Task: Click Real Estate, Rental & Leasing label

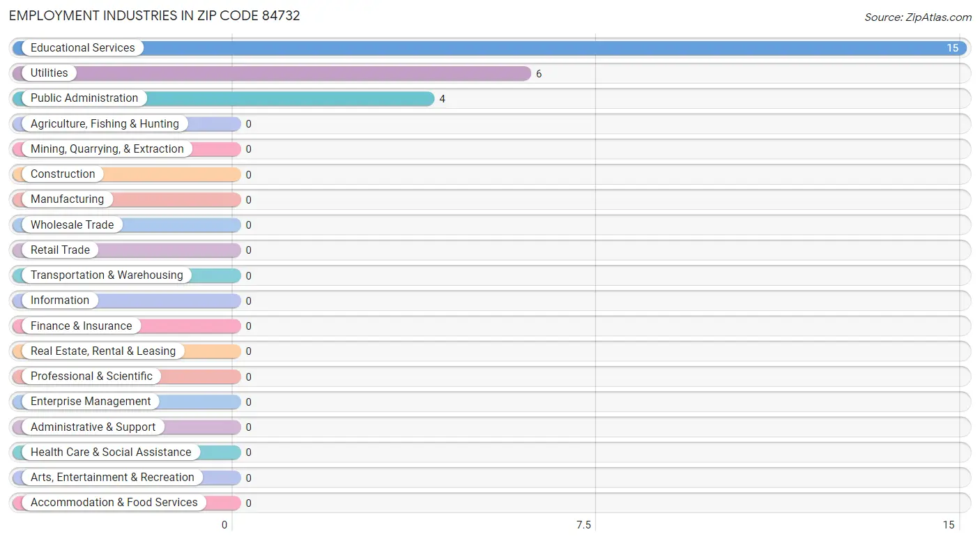Action: coord(102,351)
